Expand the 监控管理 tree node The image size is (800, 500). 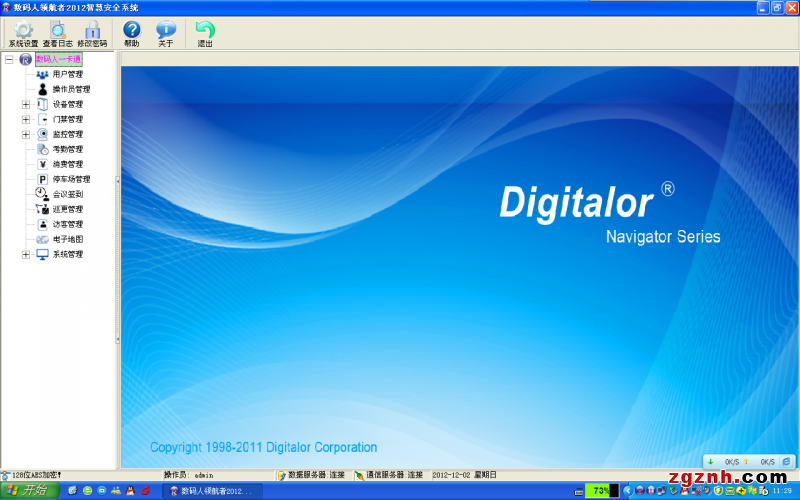coord(26,134)
